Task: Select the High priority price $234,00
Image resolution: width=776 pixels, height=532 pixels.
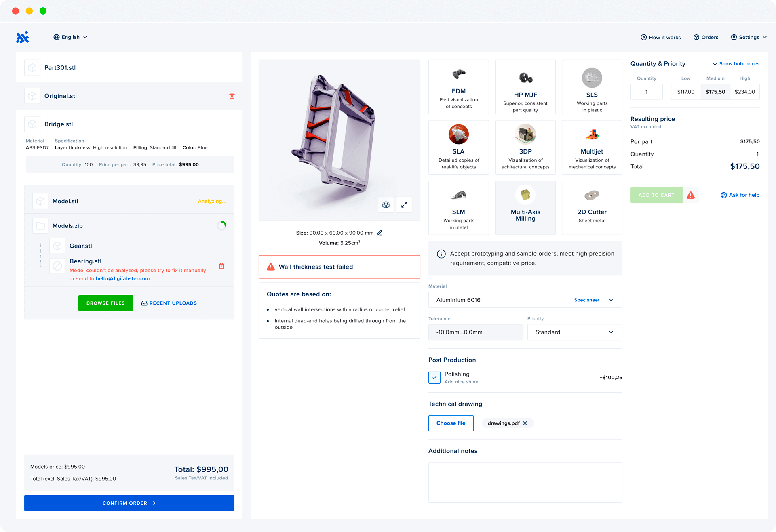Action: tap(744, 92)
